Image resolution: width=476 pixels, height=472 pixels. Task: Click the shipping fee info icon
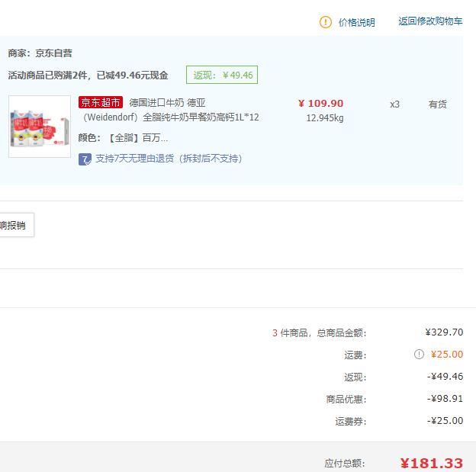[419, 354]
